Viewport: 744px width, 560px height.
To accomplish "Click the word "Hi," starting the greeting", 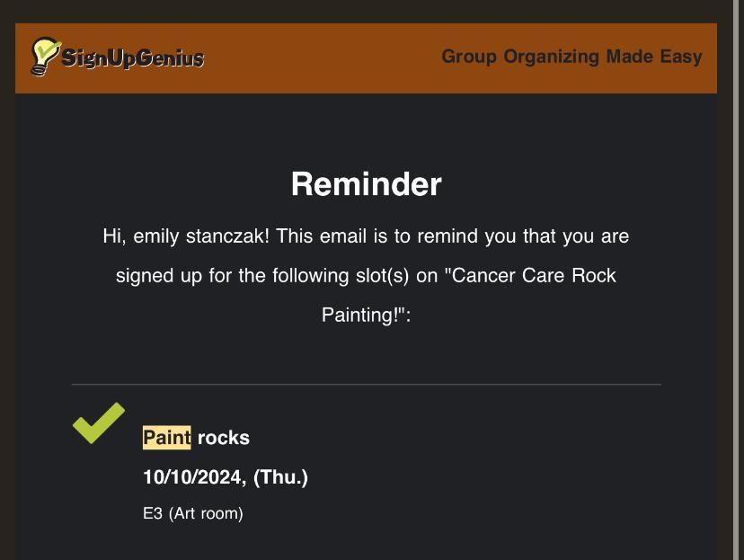I will click(114, 236).
